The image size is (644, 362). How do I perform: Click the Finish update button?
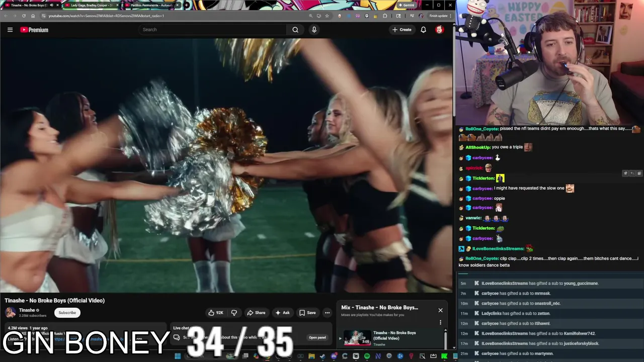click(439, 16)
